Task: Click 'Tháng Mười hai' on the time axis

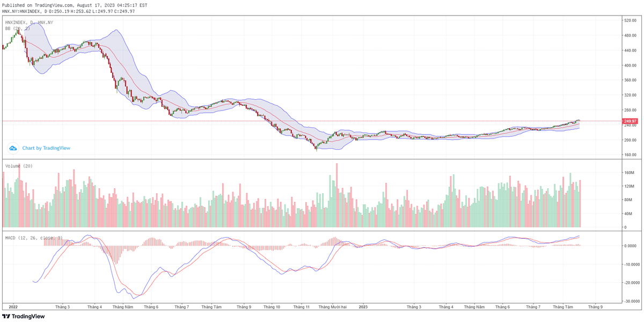Action: 333,307
